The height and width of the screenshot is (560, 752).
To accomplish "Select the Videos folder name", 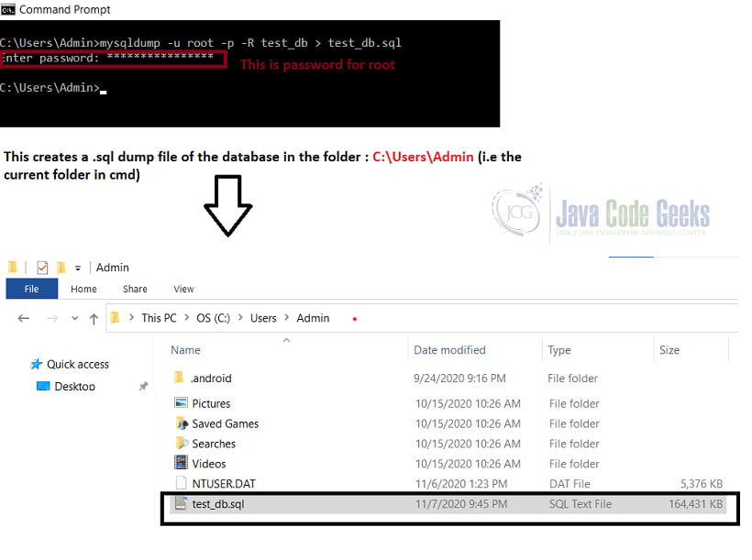I will click(x=208, y=464).
